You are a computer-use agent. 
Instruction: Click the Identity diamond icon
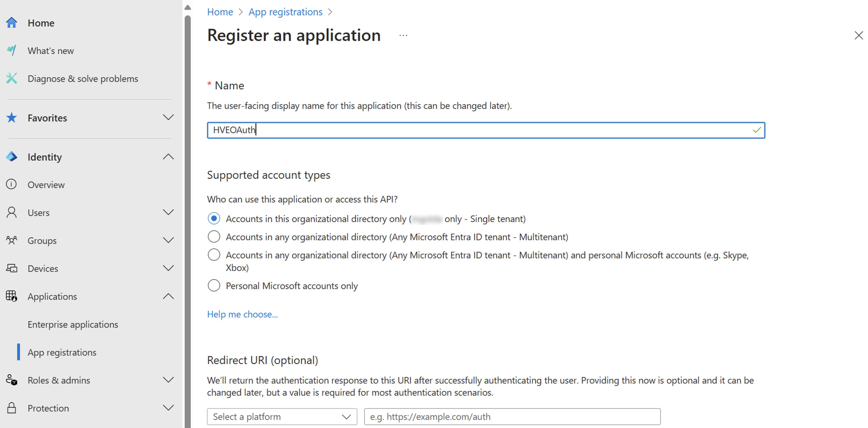pos(11,157)
